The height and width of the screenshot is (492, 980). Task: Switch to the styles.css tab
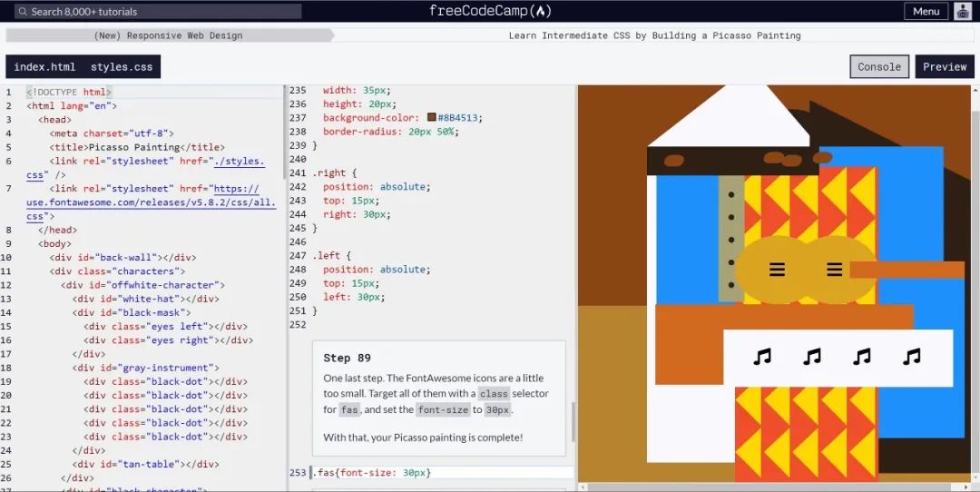point(122,67)
